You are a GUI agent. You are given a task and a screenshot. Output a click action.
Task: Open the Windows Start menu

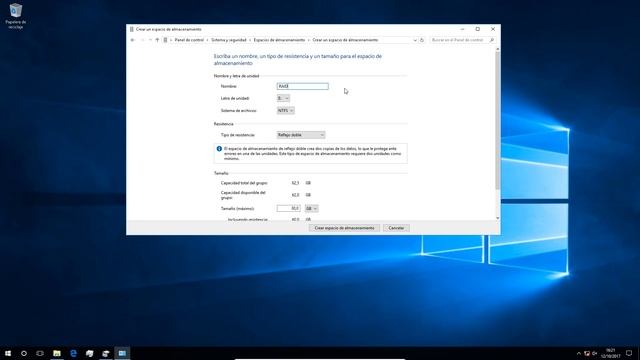8,353
